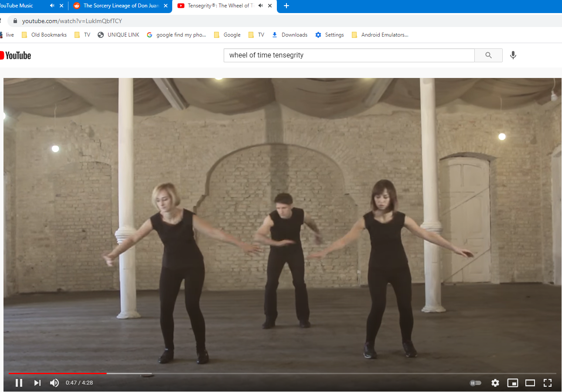Click the YouTube search input field
Image resolution: width=562 pixels, height=392 pixels.
tap(349, 55)
